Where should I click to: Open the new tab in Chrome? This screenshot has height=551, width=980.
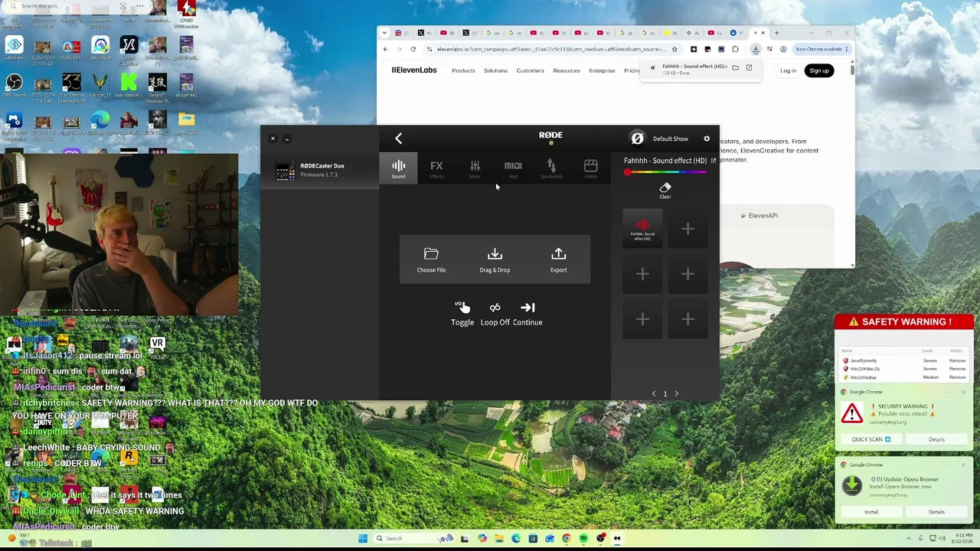[776, 33]
